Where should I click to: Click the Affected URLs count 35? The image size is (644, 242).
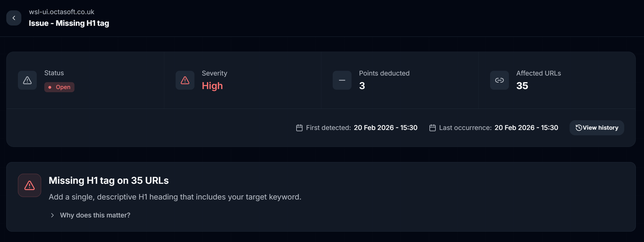point(522,86)
